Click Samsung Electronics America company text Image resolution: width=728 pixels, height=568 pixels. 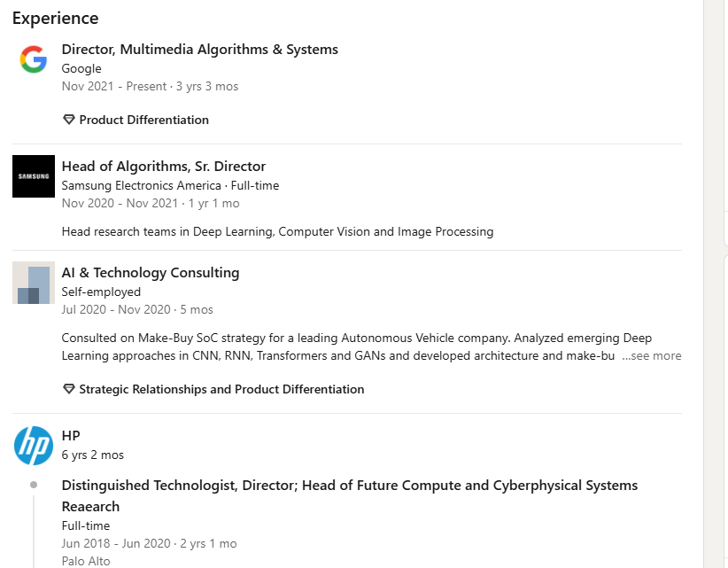tap(141, 185)
